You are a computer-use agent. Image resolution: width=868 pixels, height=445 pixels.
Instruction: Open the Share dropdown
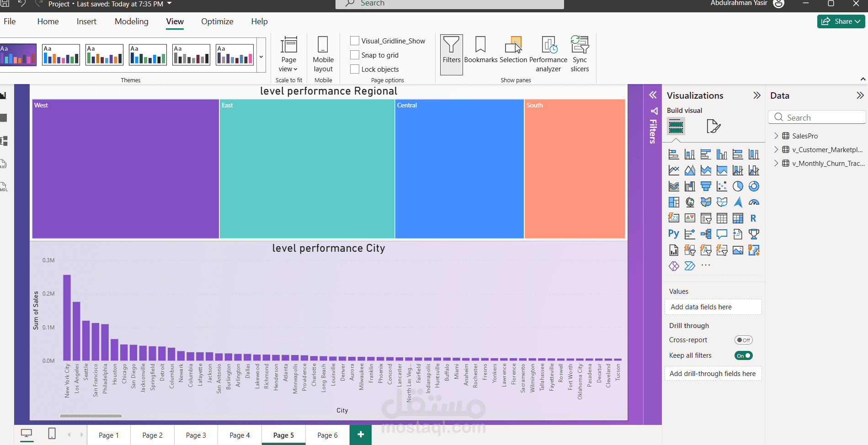(x=841, y=21)
